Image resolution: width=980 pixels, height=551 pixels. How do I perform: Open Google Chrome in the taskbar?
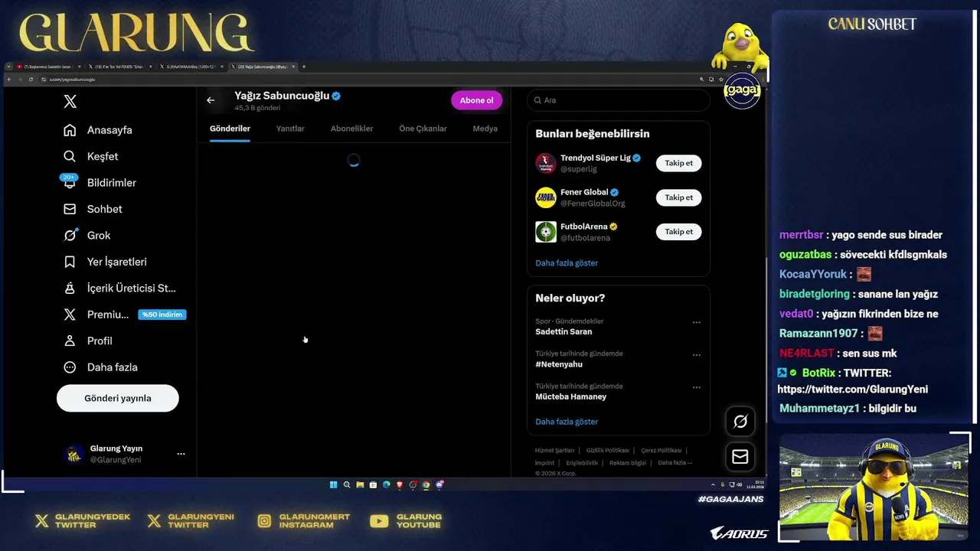[x=426, y=484]
